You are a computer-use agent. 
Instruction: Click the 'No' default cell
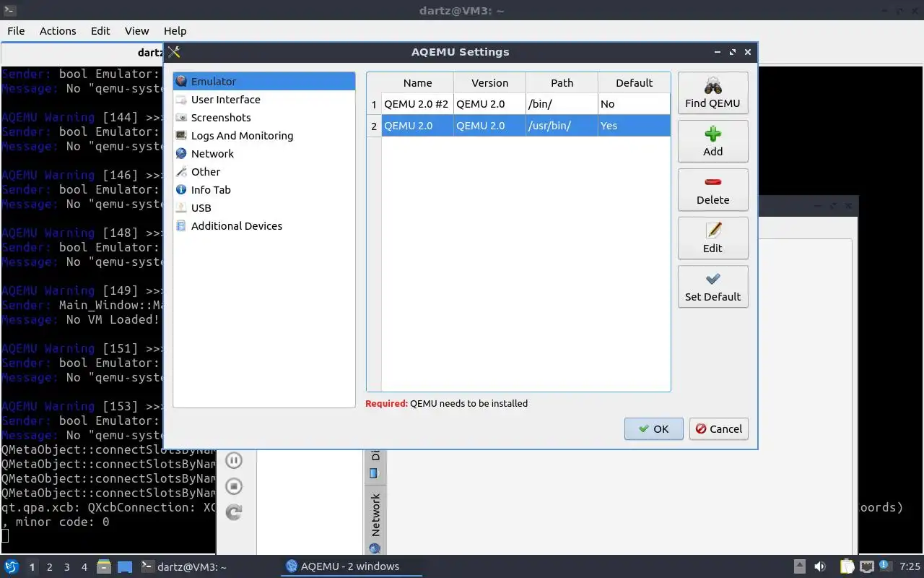tap(634, 104)
